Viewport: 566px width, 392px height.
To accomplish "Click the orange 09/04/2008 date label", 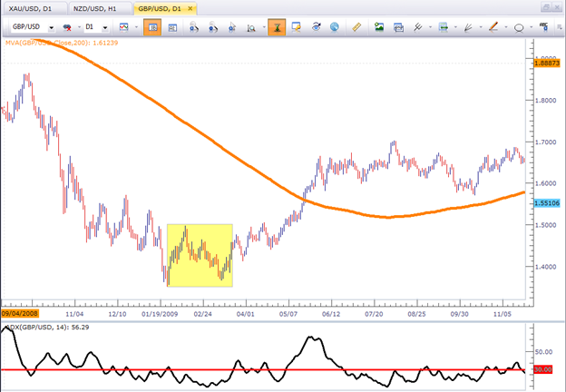I will (20, 313).
